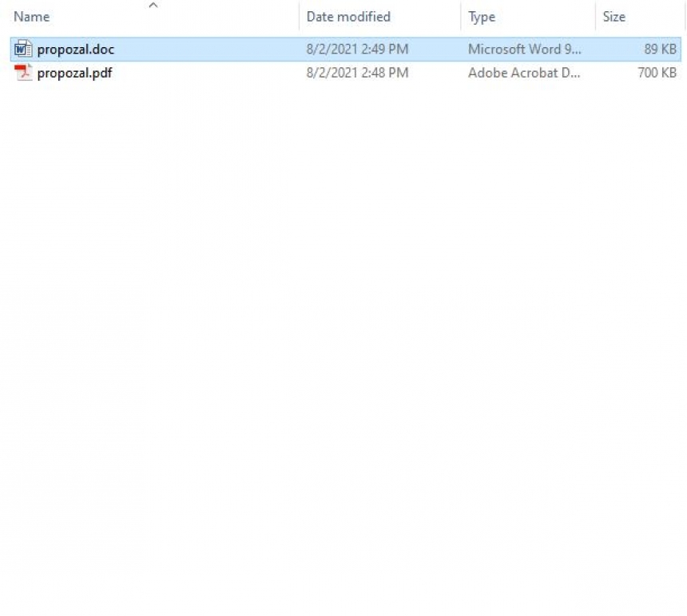Click the Word icon beside propozal.doc
This screenshot has height=616, width=687.
pos(23,49)
